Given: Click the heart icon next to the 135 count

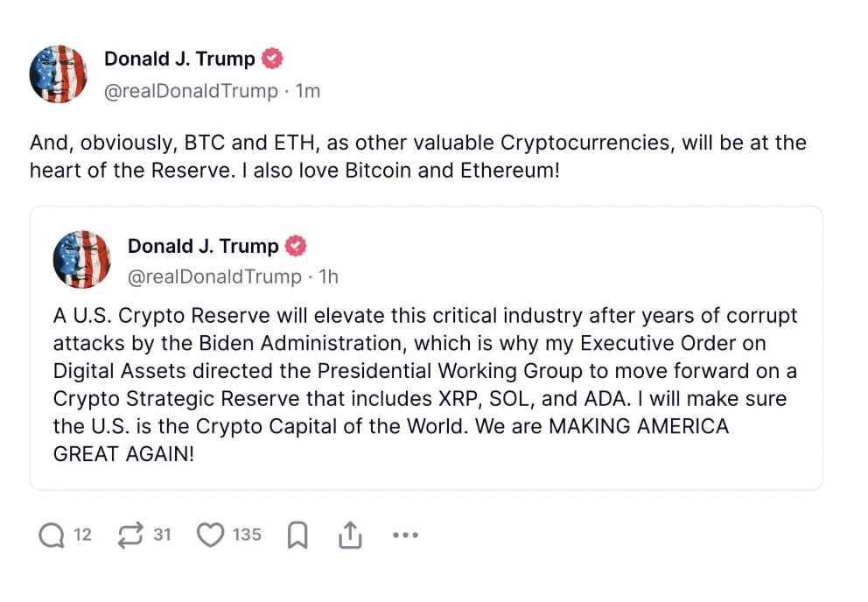Looking at the screenshot, I should tap(210, 534).
